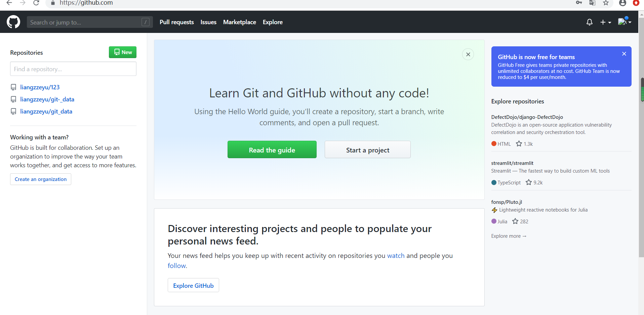Image resolution: width=644 pixels, height=315 pixels.
Task: Focus the Find a repository field
Action: (x=73, y=69)
